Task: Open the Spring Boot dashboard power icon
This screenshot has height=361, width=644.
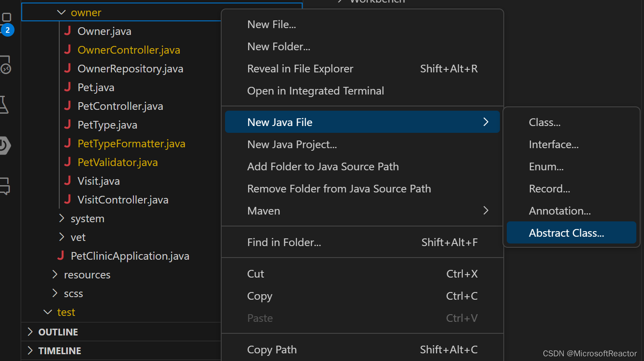Action: tap(4, 146)
